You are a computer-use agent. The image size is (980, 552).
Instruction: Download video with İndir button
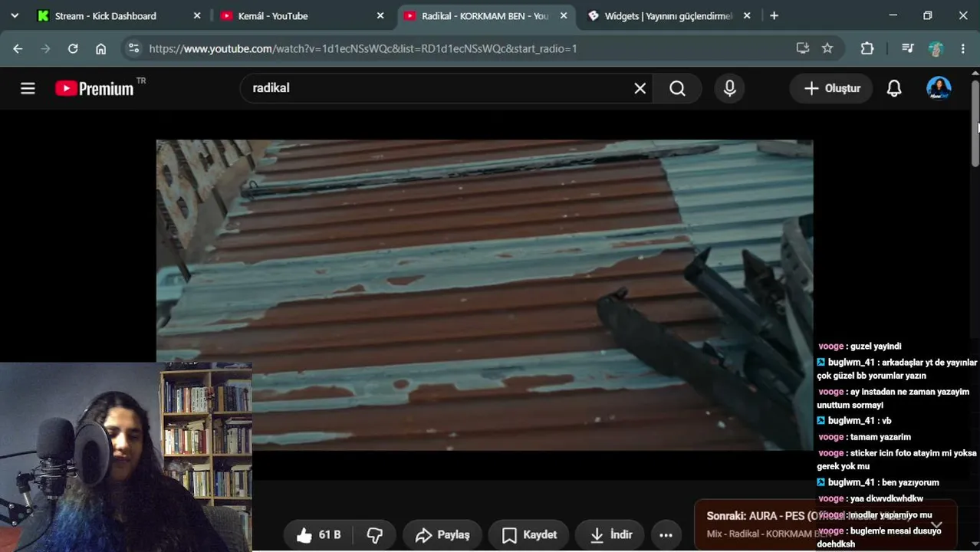610,535
